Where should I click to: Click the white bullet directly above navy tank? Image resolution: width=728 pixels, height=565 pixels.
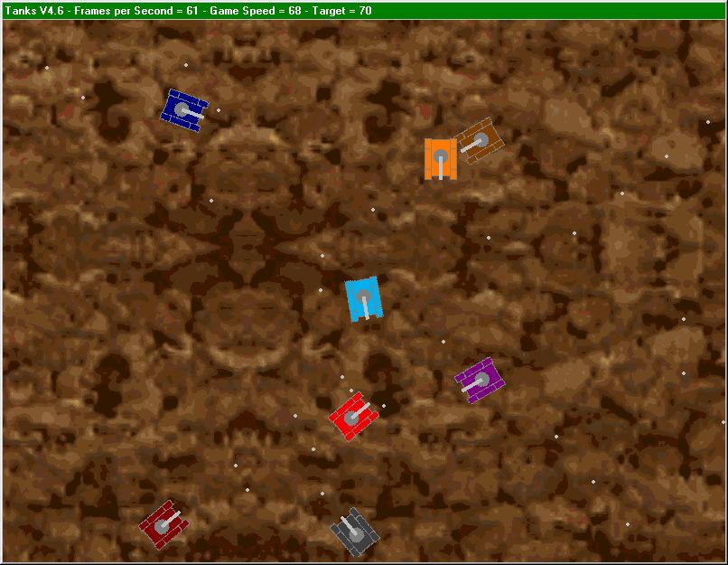[186, 65]
